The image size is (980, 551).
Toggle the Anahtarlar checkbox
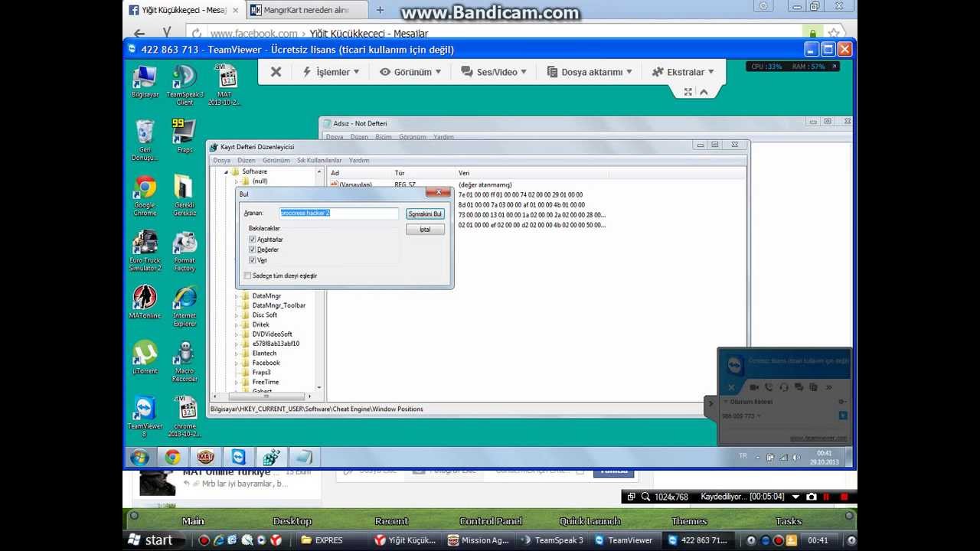[252, 240]
